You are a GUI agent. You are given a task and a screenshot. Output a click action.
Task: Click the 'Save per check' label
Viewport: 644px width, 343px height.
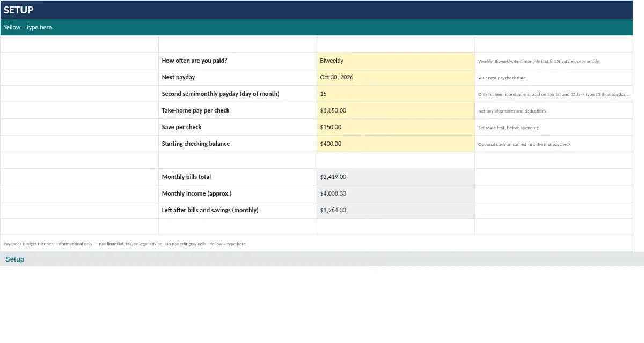(182, 127)
